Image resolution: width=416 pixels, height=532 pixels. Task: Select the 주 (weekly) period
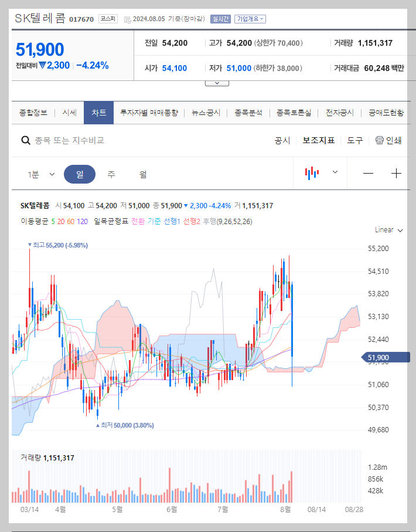point(111,174)
